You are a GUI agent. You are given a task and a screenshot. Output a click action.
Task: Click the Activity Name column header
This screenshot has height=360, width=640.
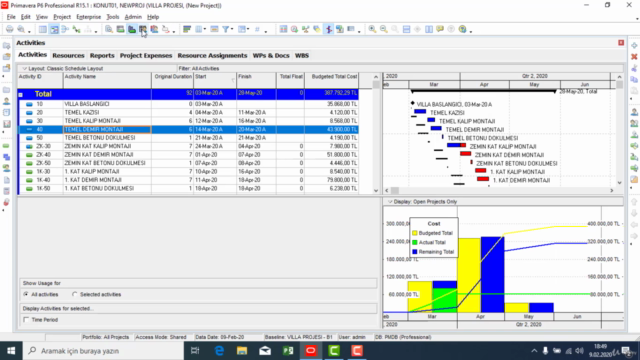pyautogui.click(x=107, y=80)
